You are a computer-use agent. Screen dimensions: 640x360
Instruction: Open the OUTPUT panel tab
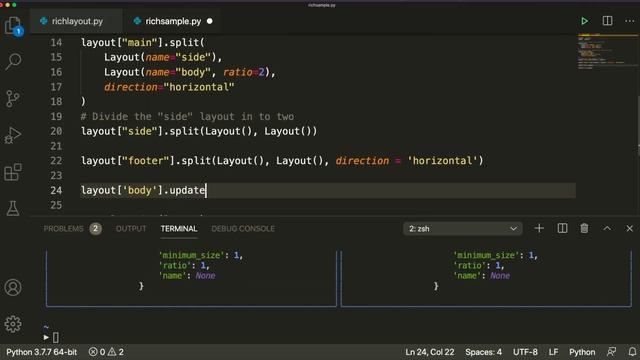click(131, 229)
